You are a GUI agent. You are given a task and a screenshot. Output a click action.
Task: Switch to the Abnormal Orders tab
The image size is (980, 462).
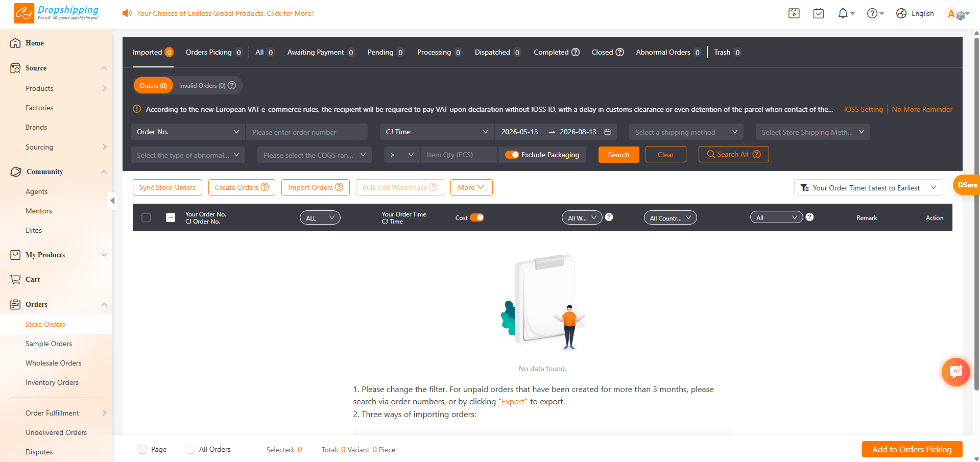tap(668, 52)
